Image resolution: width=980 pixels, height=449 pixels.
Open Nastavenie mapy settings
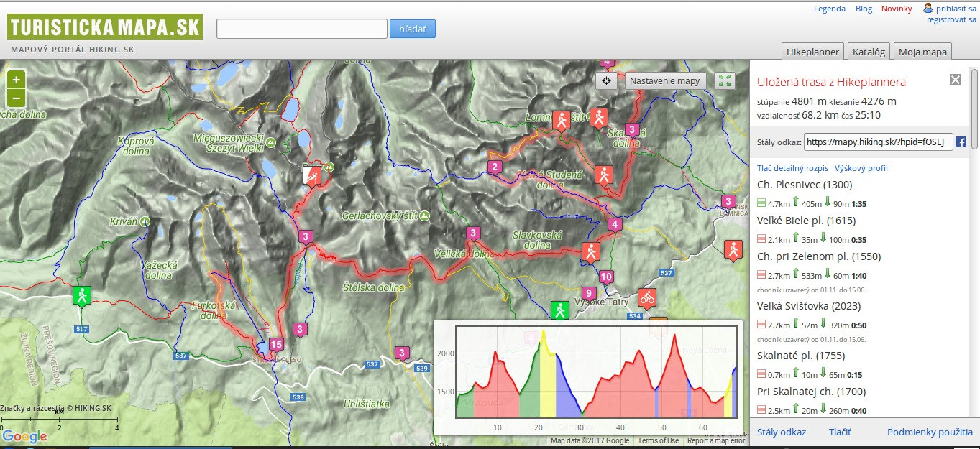(x=664, y=80)
